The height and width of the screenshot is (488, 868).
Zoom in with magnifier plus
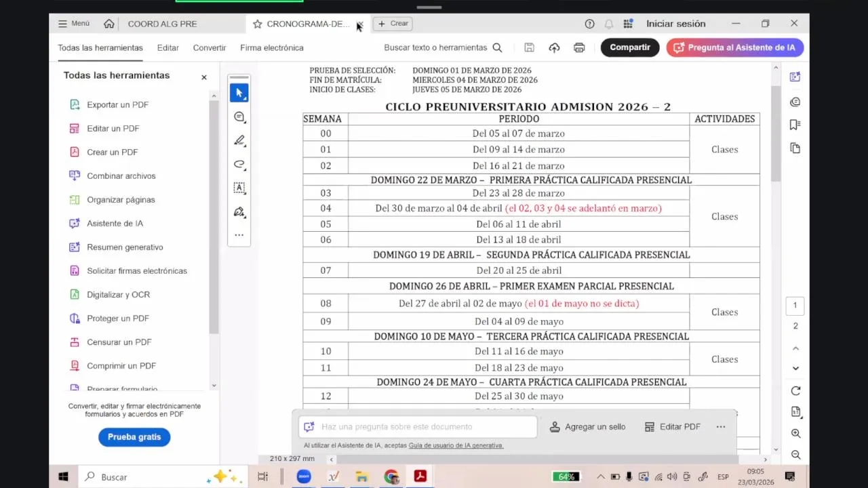coord(795,434)
